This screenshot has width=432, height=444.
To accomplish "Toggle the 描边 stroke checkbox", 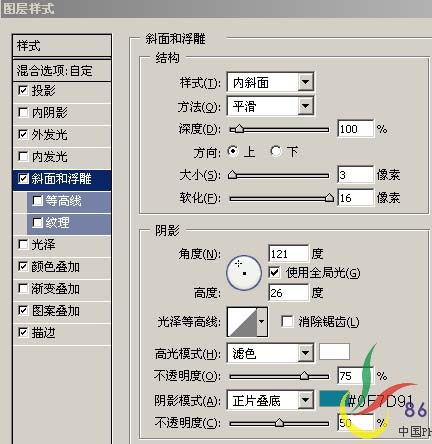I will coord(23,333).
